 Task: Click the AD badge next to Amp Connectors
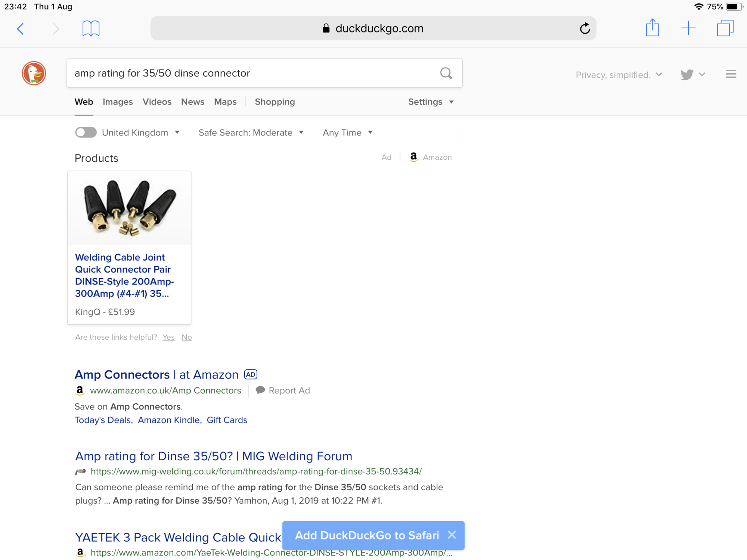point(251,374)
